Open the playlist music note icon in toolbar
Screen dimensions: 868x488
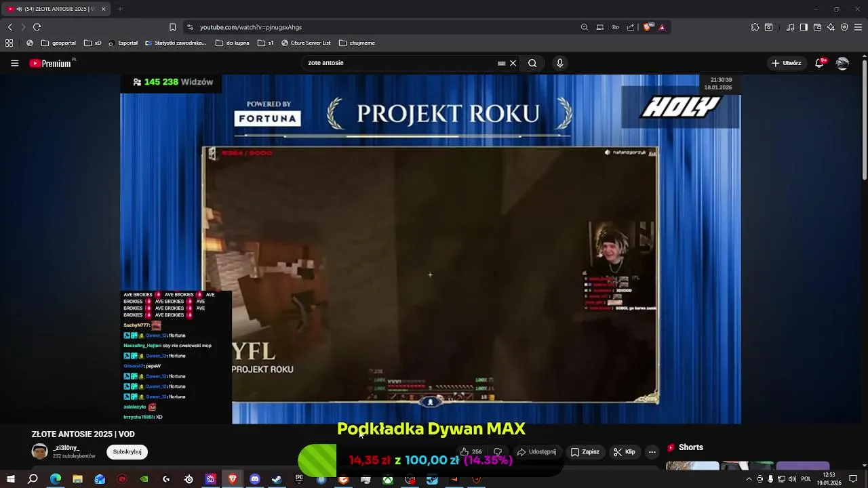point(791,27)
